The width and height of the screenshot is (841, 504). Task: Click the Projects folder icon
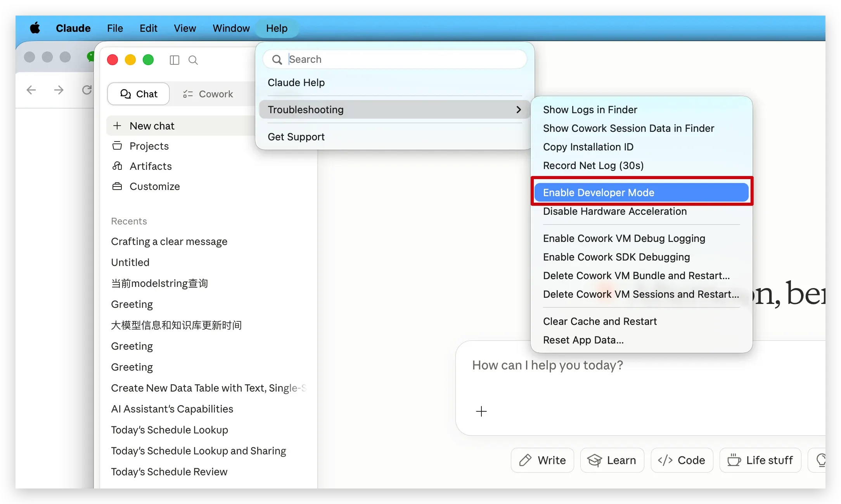click(x=117, y=146)
